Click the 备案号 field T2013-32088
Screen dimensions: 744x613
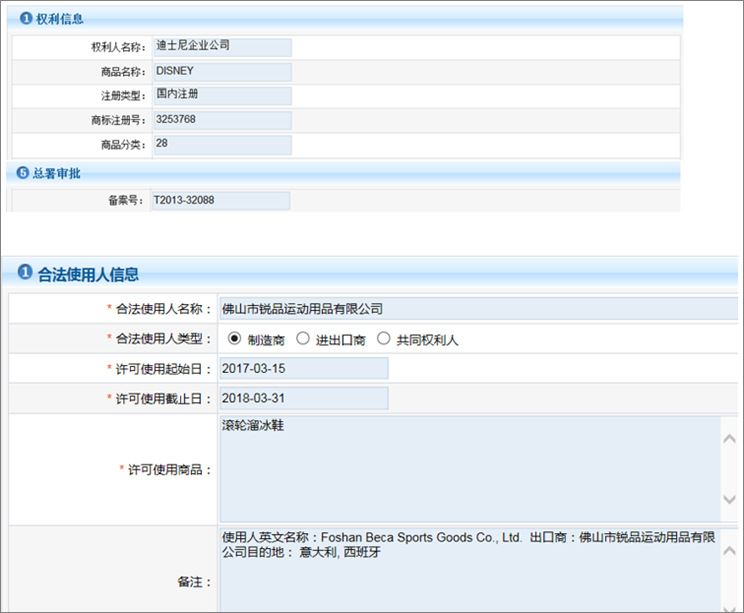(x=221, y=200)
